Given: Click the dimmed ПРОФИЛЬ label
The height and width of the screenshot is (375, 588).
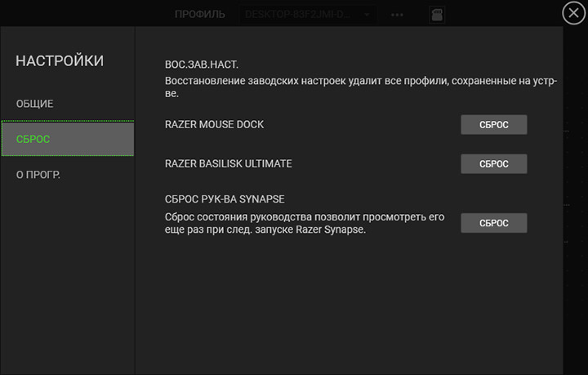Looking at the screenshot, I should (x=200, y=14).
